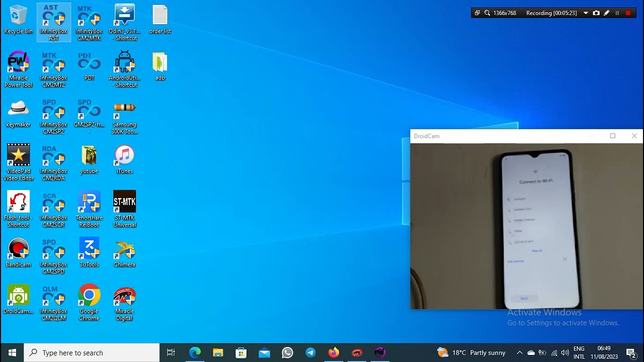The height and width of the screenshot is (362, 644).
Task: Select the ST-MTK Universal icon
Action: pos(124,209)
